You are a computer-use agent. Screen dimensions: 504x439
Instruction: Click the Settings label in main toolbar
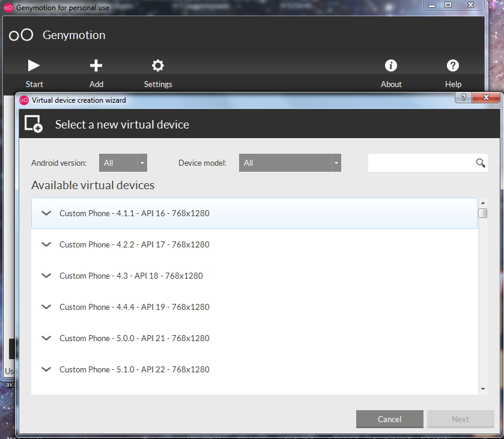158,84
